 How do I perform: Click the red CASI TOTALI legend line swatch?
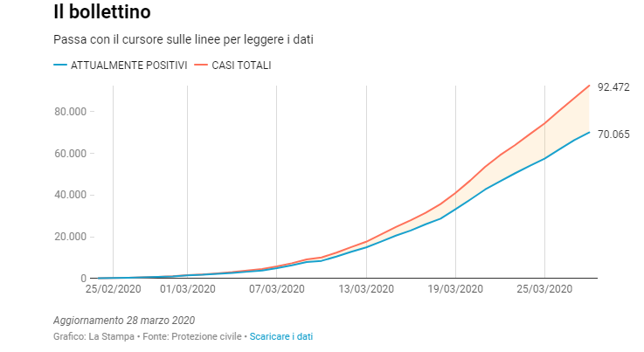(202, 66)
